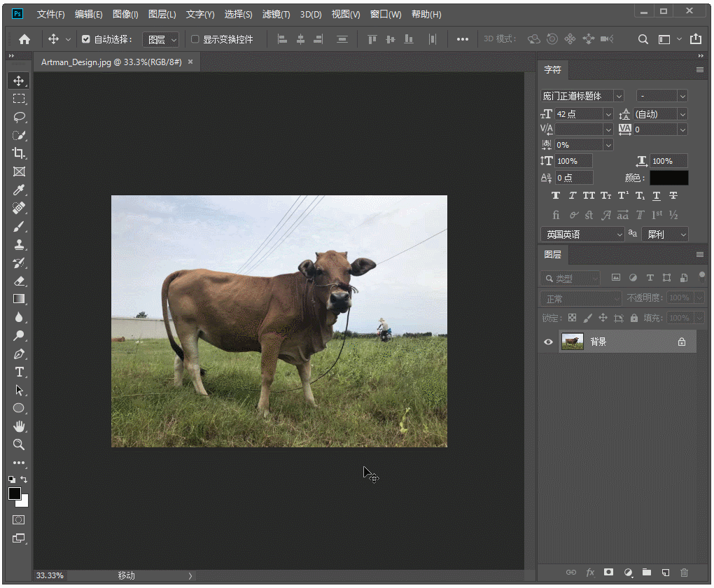Select the Pen tool
The width and height of the screenshot is (714, 588).
click(19, 354)
